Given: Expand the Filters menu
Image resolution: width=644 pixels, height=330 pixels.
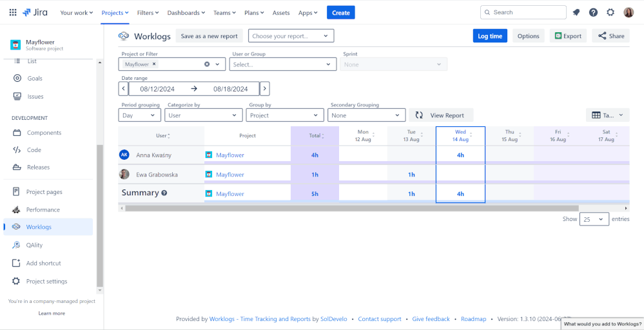Looking at the screenshot, I should point(148,13).
